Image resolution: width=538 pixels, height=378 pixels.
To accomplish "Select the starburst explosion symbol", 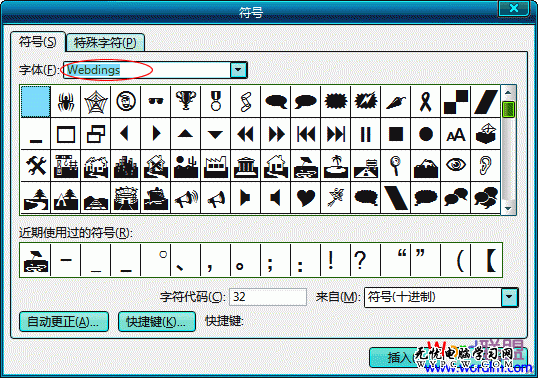I will (336, 102).
